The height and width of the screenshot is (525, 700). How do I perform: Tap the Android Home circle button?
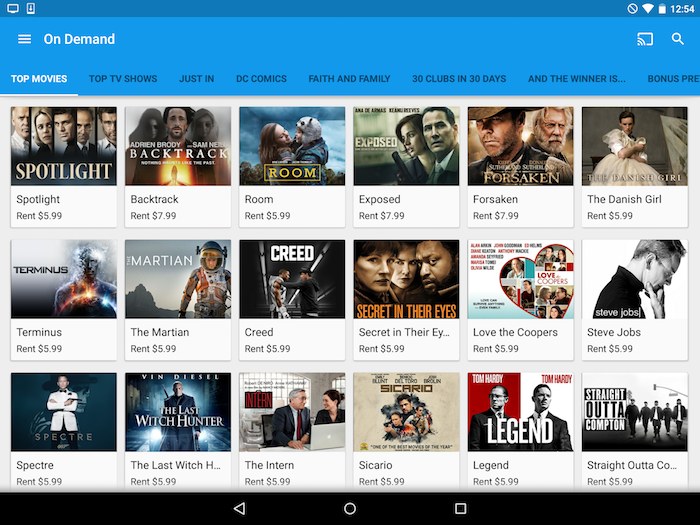click(350, 508)
